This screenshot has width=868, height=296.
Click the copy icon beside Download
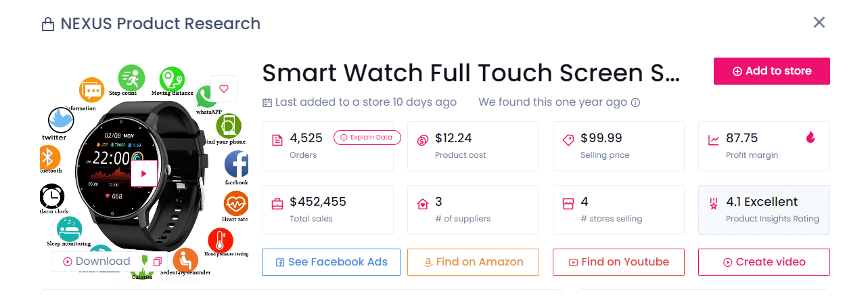[x=157, y=261]
